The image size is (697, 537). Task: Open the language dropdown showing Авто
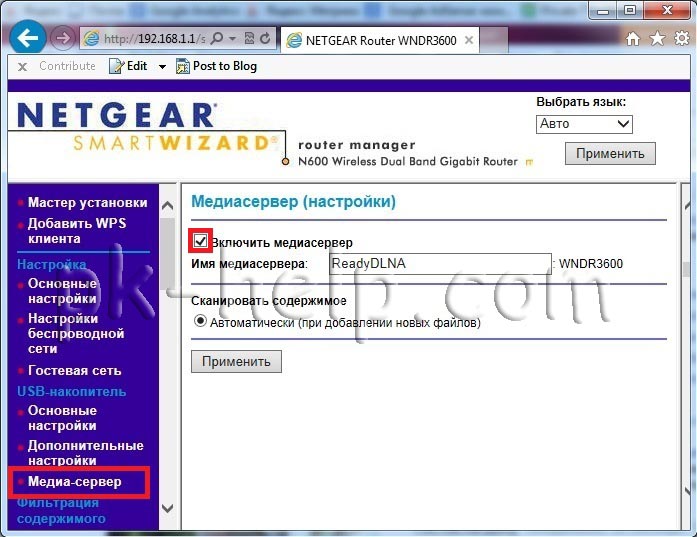click(584, 124)
